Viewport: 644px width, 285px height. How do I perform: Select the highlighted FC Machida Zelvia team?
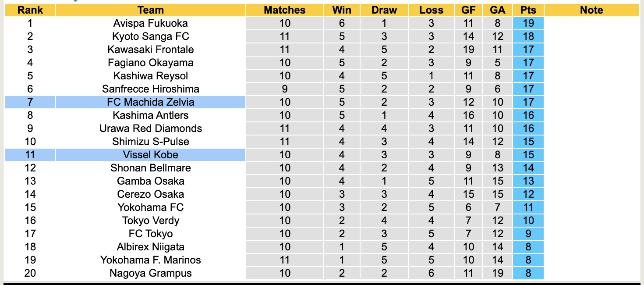(150, 102)
